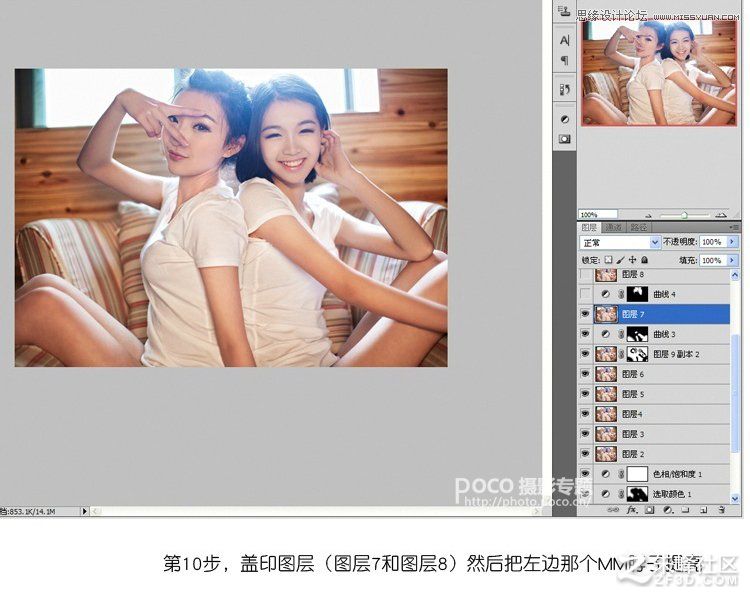Click the 色相/饱和度 1 adjustment icon

coord(605,474)
